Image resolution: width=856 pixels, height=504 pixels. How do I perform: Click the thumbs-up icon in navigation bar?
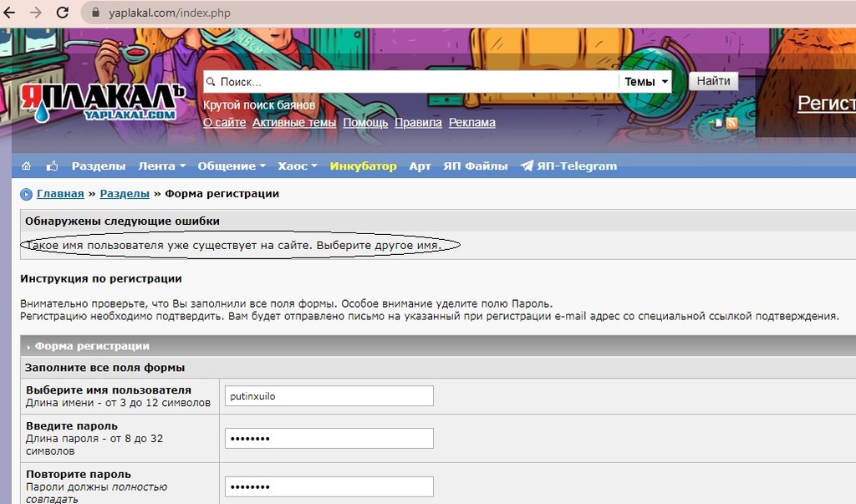[52, 166]
